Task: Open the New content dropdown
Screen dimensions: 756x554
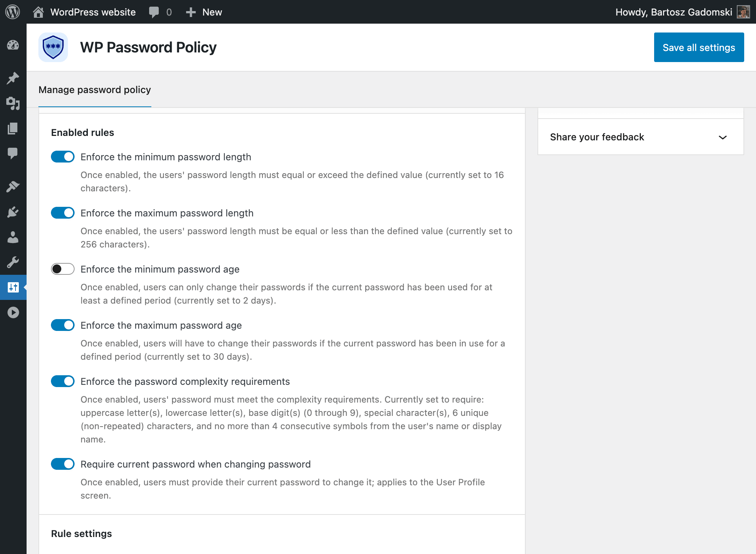Action: (x=204, y=12)
